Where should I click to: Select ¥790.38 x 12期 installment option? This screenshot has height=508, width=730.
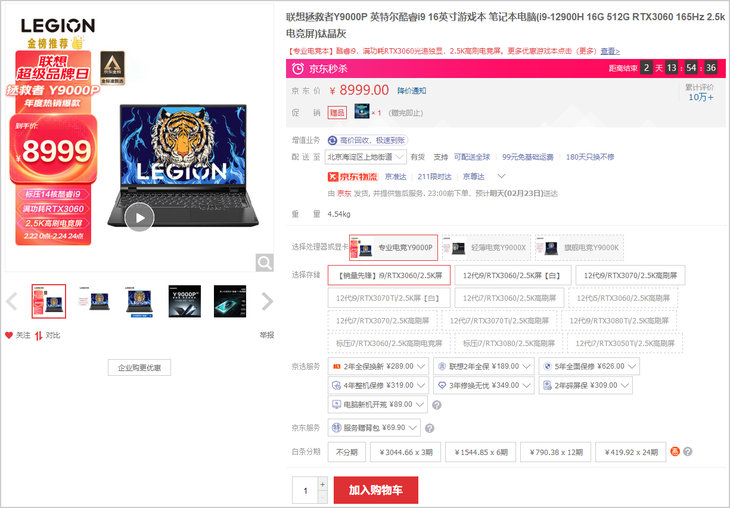tap(556, 452)
